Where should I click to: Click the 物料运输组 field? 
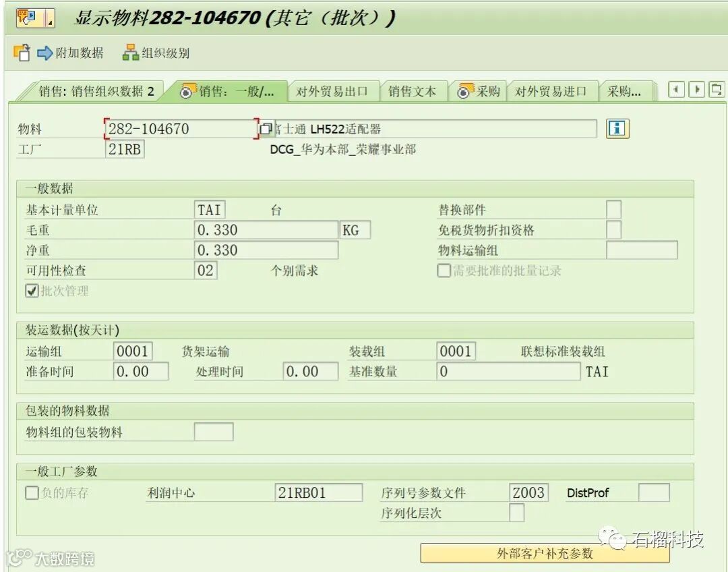click(x=642, y=250)
